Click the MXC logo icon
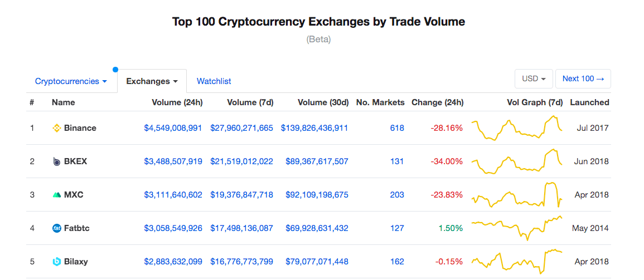644x280 pixels. 56,195
